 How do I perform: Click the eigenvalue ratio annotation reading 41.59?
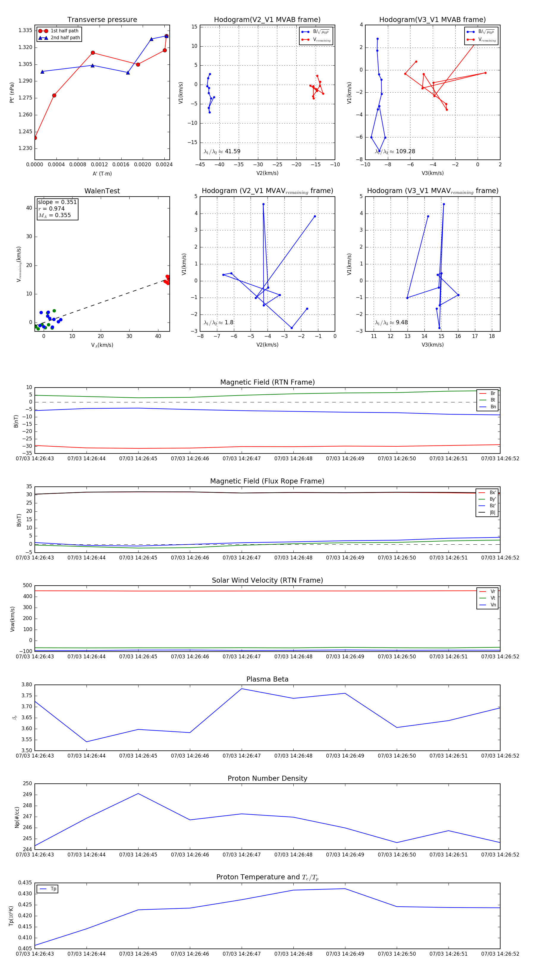(222, 151)
